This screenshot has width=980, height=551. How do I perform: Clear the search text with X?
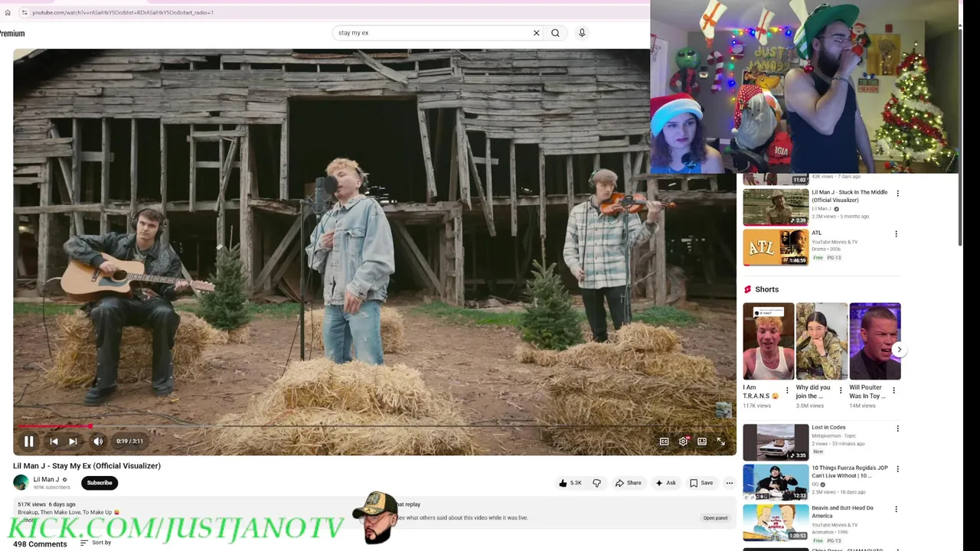pos(536,33)
